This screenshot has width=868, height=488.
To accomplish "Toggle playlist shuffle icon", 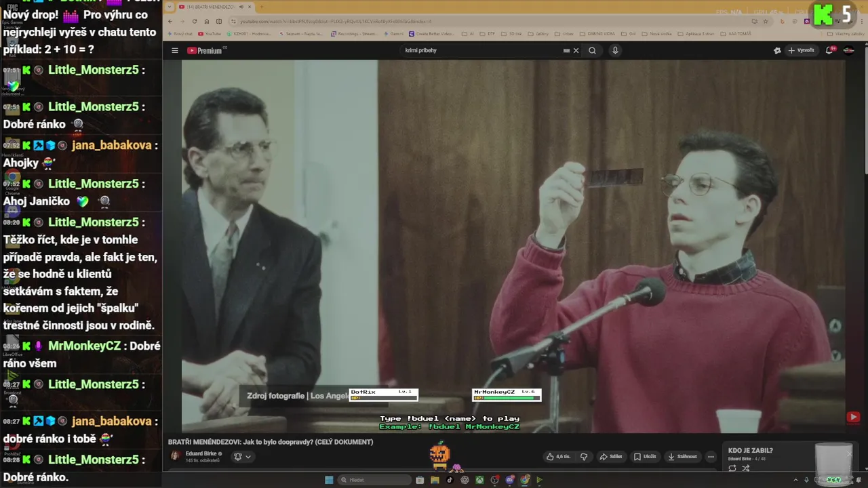I will tap(746, 468).
